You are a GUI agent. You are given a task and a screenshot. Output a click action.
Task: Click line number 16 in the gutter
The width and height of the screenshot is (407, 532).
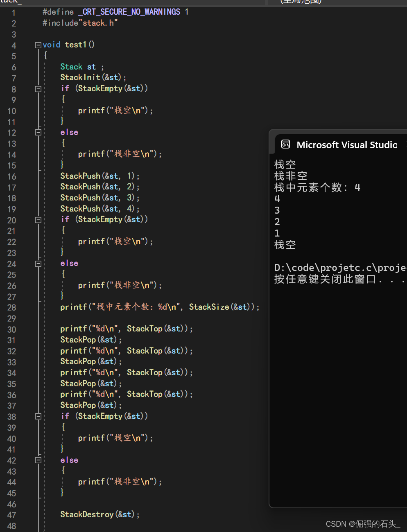pyautogui.click(x=11, y=176)
